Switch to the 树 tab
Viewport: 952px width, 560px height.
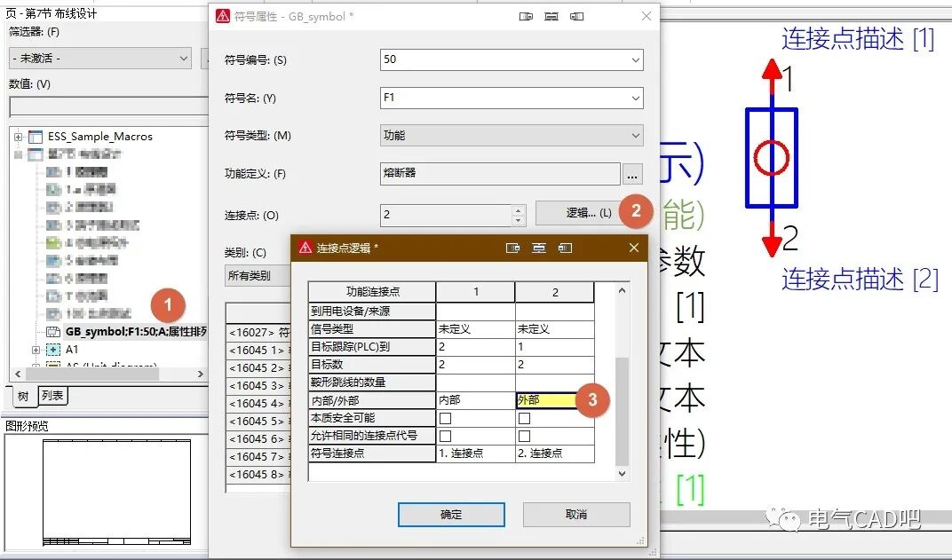(23, 396)
